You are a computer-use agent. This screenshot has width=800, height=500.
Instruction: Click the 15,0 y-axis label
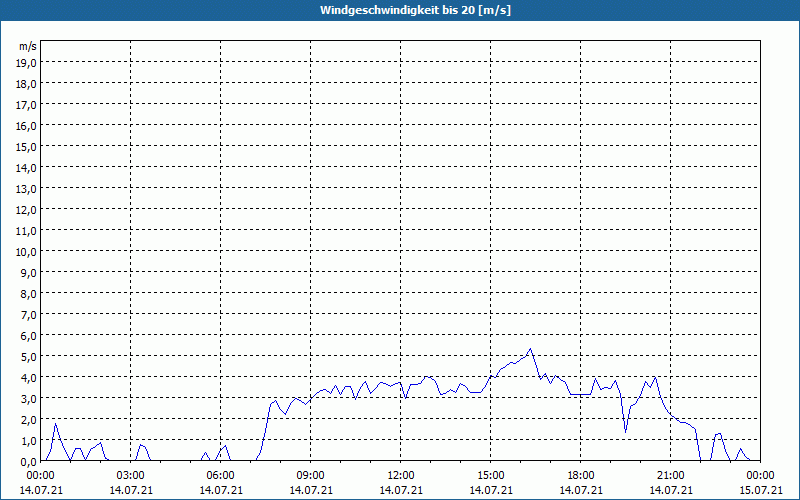27,146
